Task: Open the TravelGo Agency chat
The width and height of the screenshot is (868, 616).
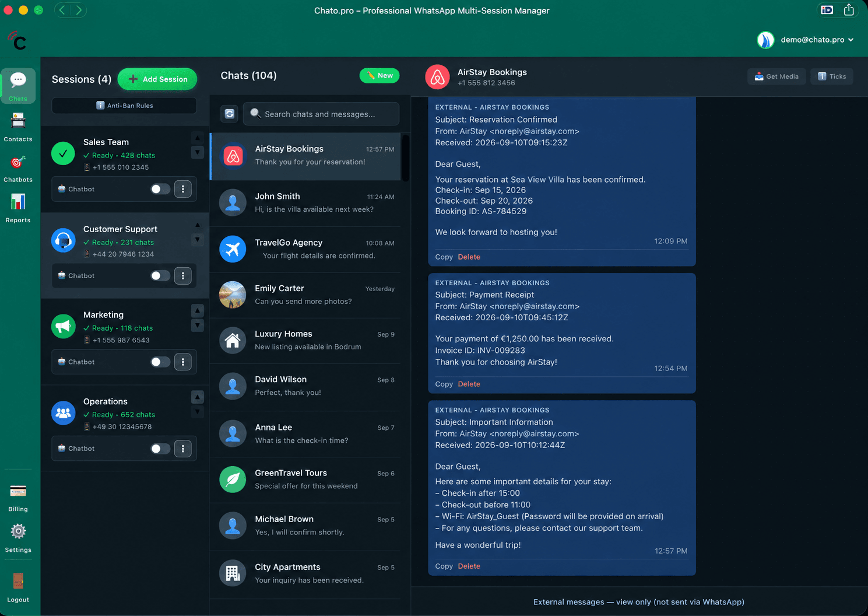Action: point(305,249)
